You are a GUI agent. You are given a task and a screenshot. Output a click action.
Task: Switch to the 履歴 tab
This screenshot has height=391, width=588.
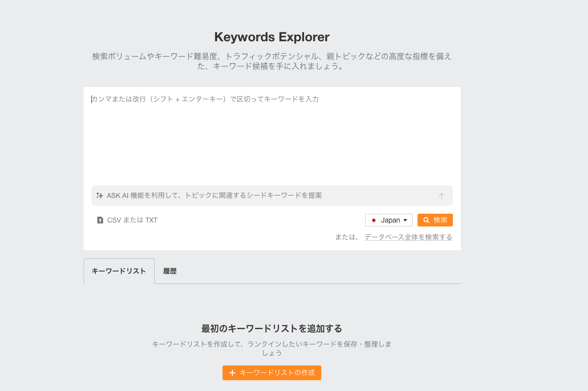(x=170, y=271)
